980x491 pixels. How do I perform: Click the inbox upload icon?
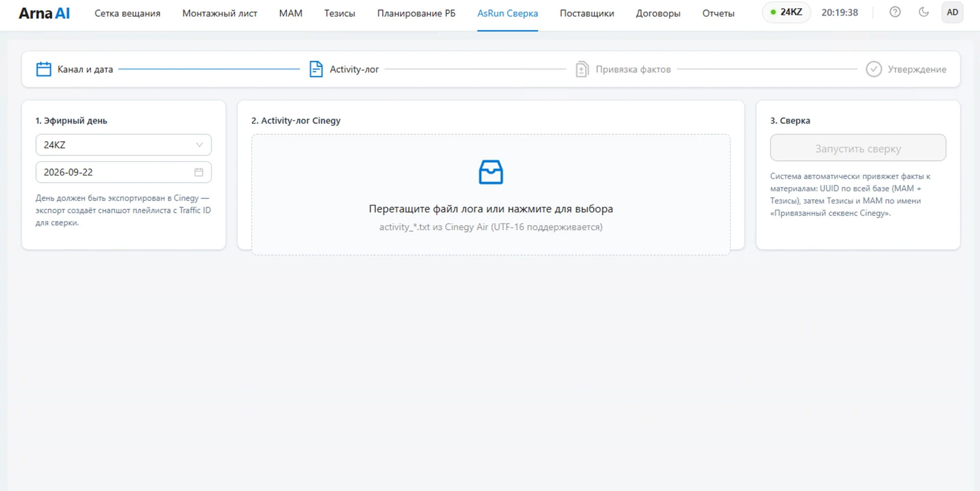490,172
